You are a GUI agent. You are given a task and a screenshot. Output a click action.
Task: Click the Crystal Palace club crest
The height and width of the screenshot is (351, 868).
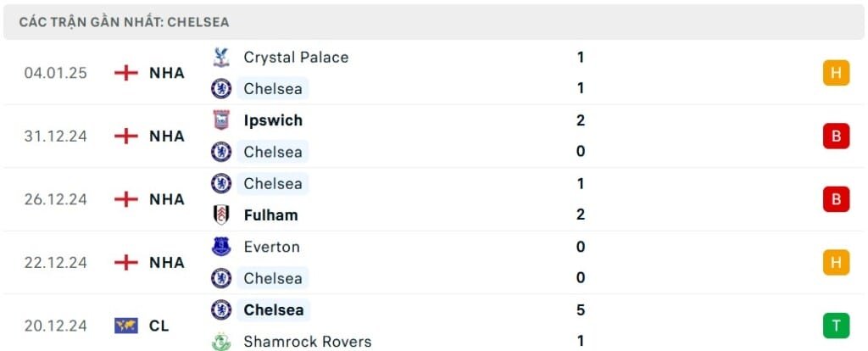tap(221, 58)
